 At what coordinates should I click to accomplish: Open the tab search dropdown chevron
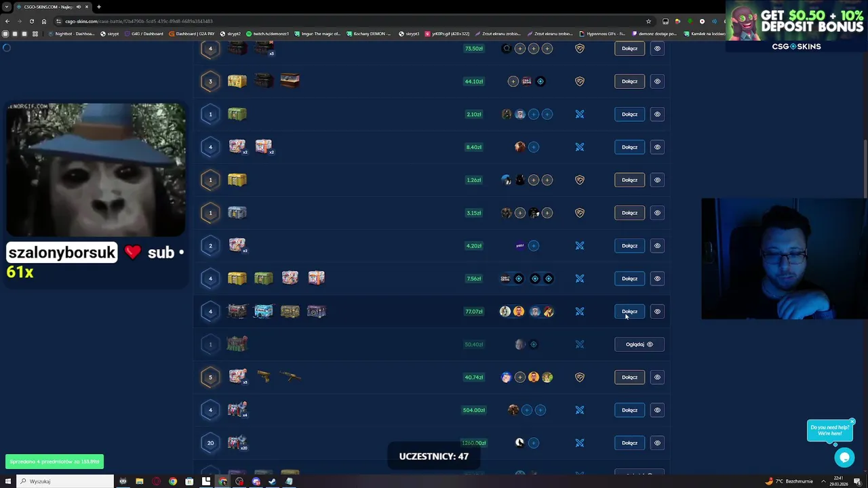click(6, 7)
